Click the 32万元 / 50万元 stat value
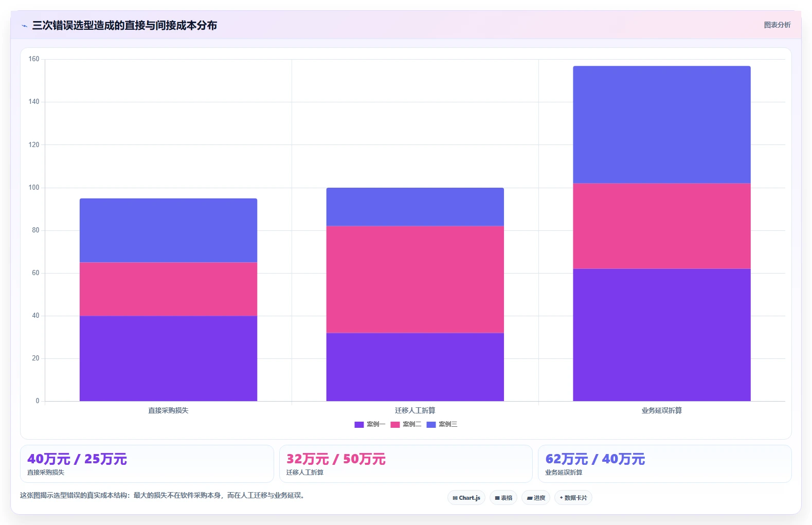 336,459
